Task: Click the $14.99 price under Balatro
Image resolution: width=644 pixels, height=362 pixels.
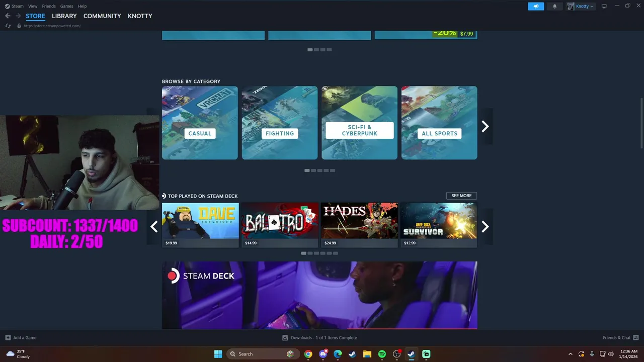Action: coord(251,243)
